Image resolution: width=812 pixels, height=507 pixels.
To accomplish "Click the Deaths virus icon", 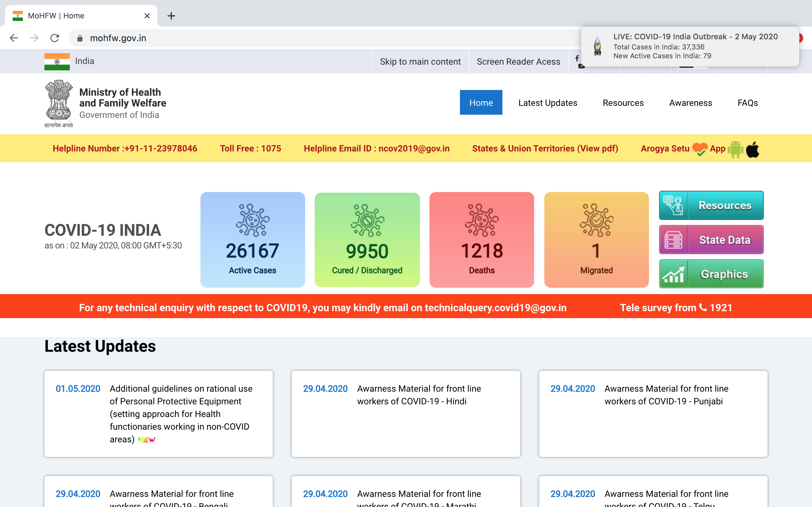I will tap(481, 220).
